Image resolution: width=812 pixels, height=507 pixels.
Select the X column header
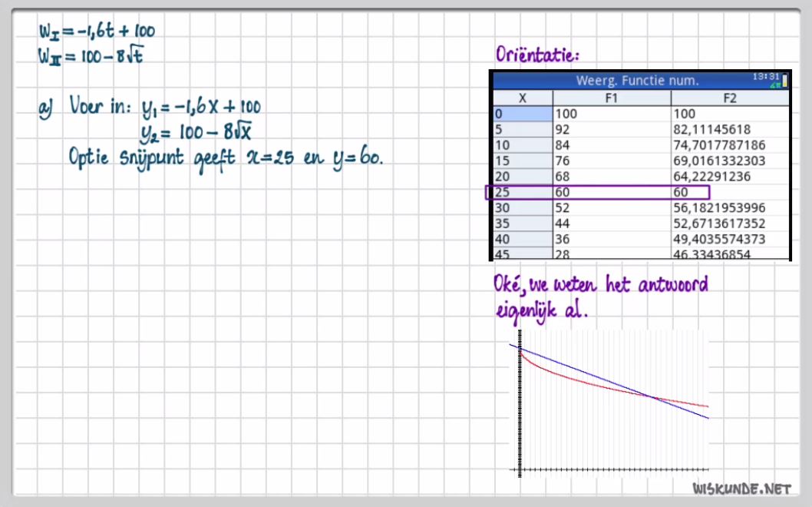pos(522,98)
